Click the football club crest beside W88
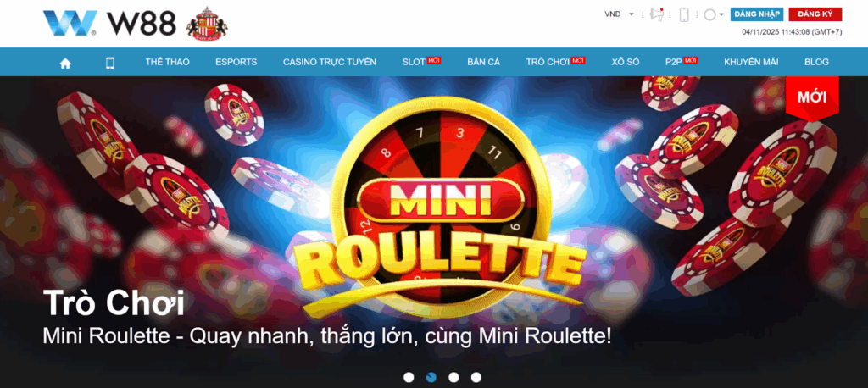The width and height of the screenshot is (868, 388). point(207,23)
